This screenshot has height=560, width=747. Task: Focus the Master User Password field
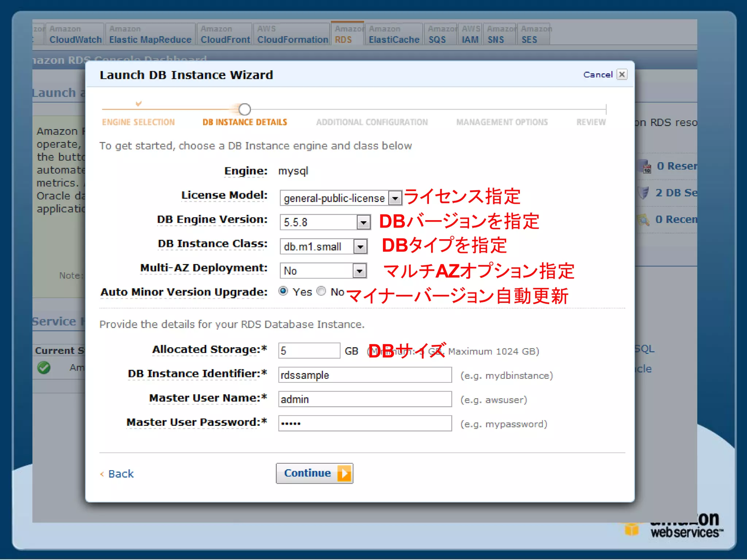[365, 423]
